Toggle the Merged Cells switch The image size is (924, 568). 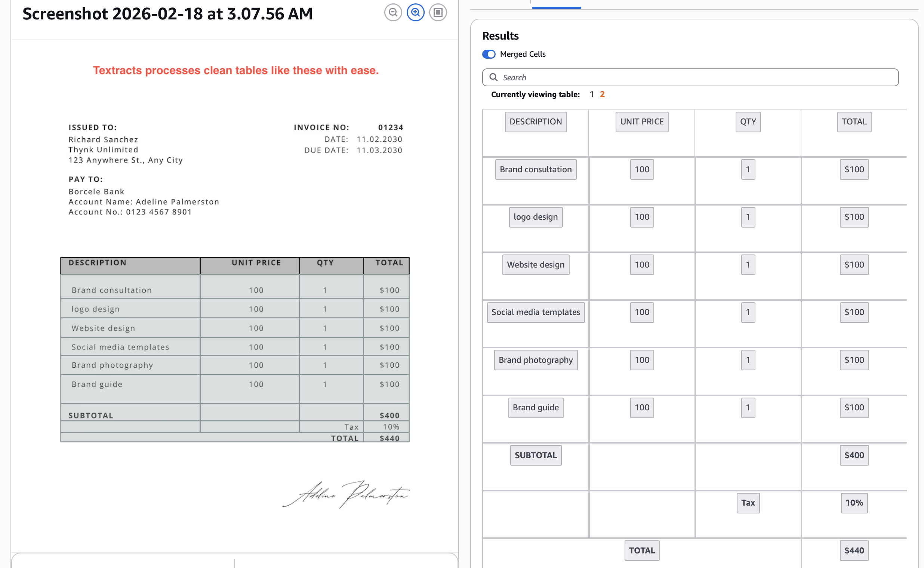tap(489, 54)
